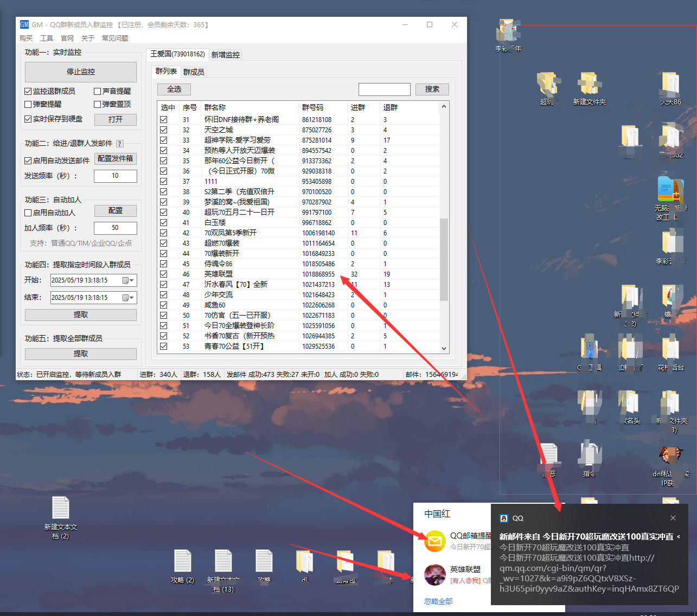The image size is (697, 616).
Task: Open the dnf私服 IP tool desktop icon
Action: [670, 466]
